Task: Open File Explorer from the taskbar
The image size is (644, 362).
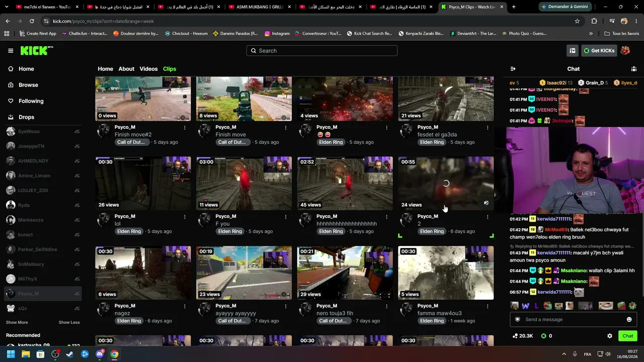Action: tap(26, 354)
